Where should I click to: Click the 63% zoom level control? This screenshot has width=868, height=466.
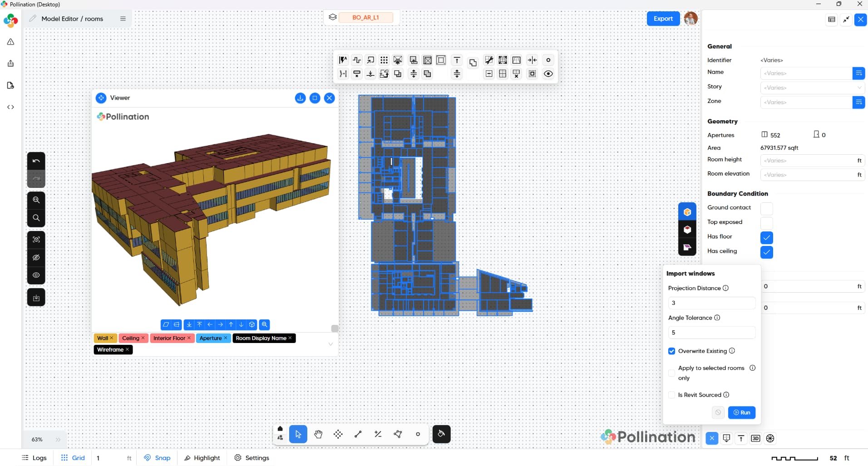click(37, 439)
